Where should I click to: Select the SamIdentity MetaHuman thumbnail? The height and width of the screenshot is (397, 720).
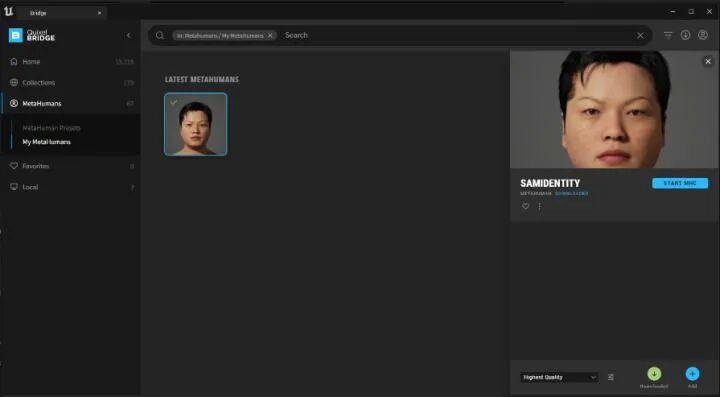coord(196,124)
